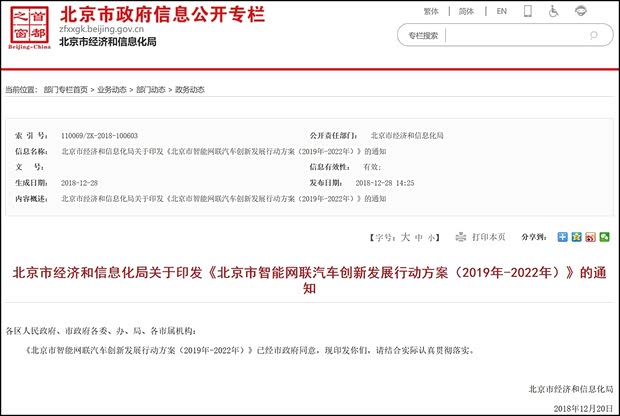Click 生成日期 value 2018-12-28
Image resolution: width=620 pixels, height=416 pixels.
point(79,183)
